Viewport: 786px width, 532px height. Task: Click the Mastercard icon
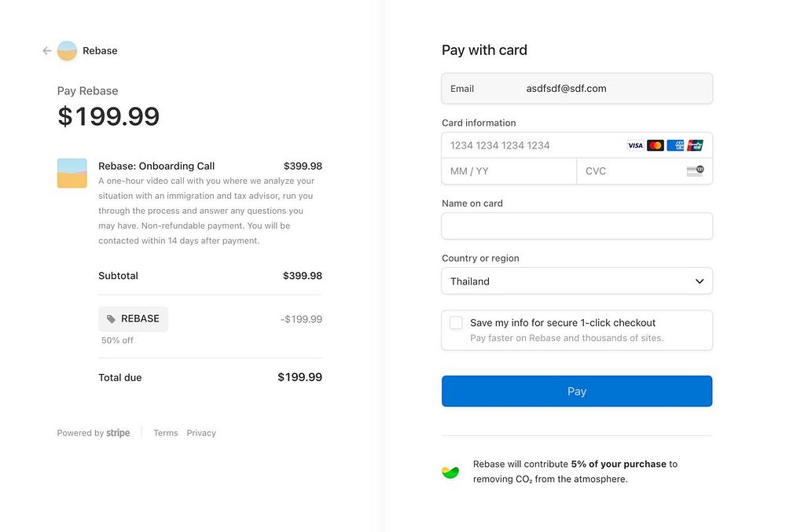point(656,145)
